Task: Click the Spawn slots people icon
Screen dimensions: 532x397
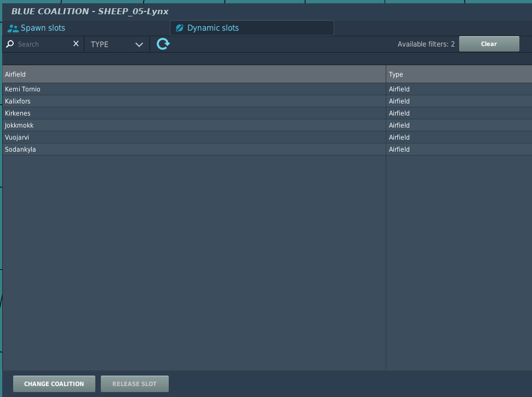Action: (x=13, y=28)
